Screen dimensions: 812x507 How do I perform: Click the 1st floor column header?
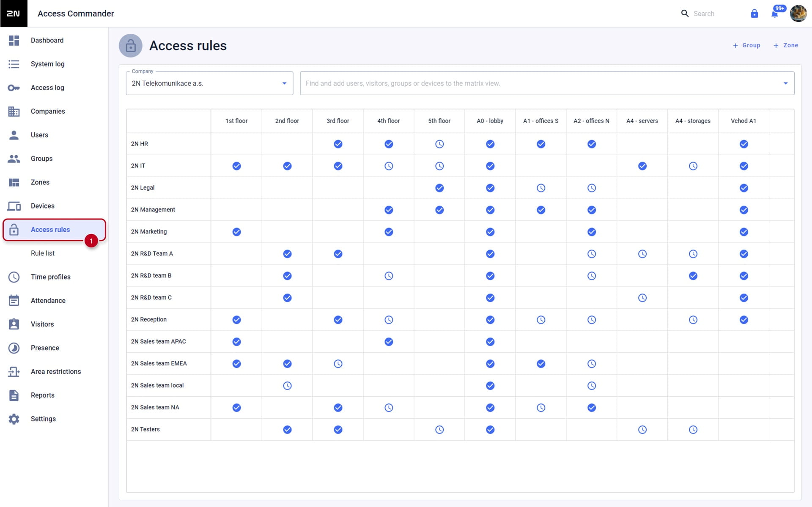(236, 121)
